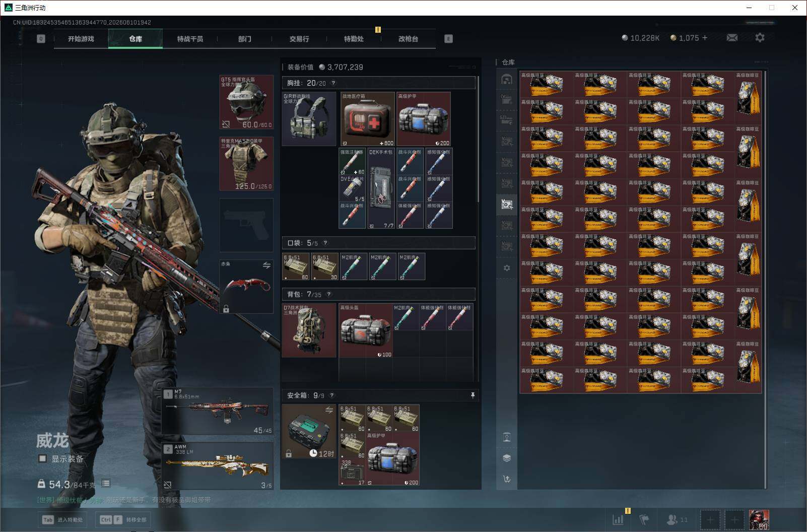Click the Q key previous-tab icon
The width and height of the screenshot is (807, 532).
click(x=41, y=39)
